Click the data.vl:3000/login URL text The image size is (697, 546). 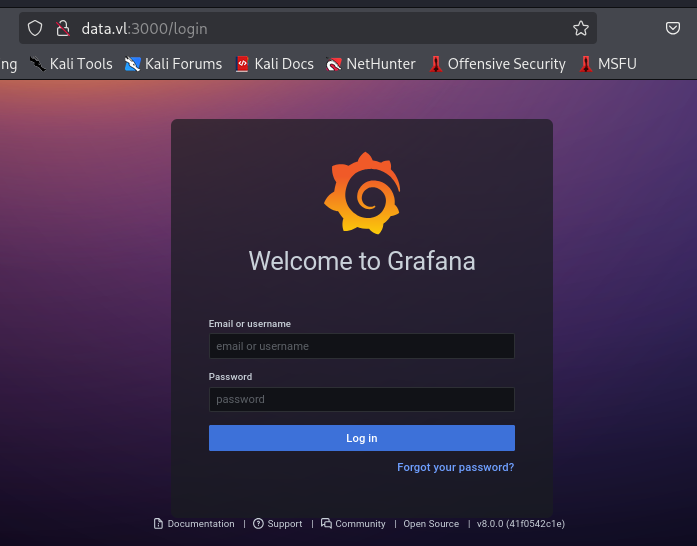[x=144, y=28]
